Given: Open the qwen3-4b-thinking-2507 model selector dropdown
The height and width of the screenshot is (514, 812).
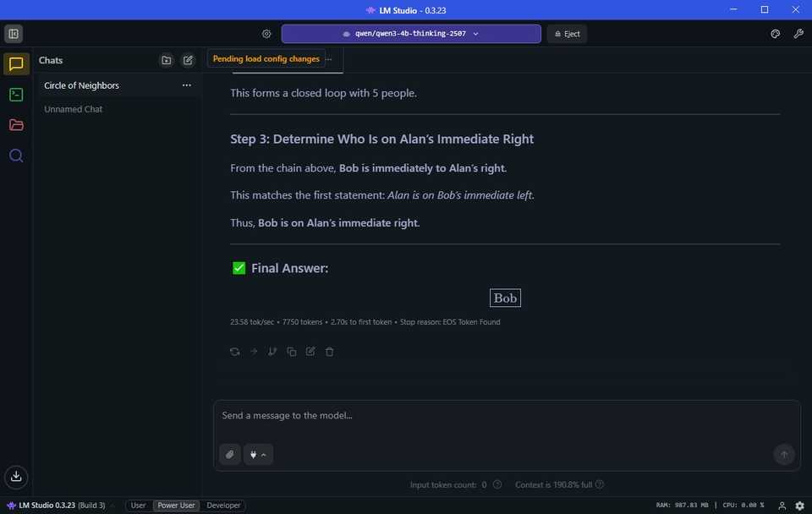Looking at the screenshot, I should 411,34.
